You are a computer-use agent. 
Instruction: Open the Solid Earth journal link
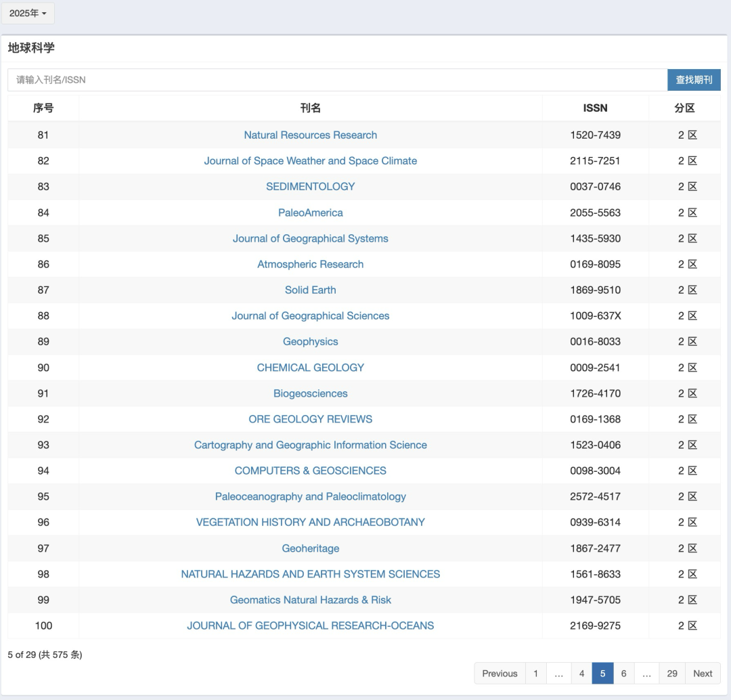311,290
